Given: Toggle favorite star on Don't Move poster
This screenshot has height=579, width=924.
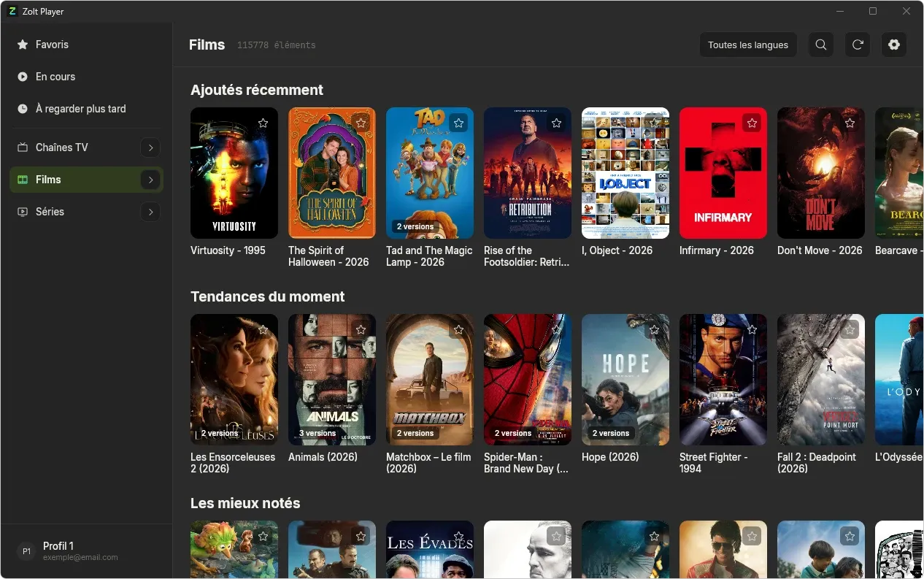Looking at the screenshot, I should [850, 123].
